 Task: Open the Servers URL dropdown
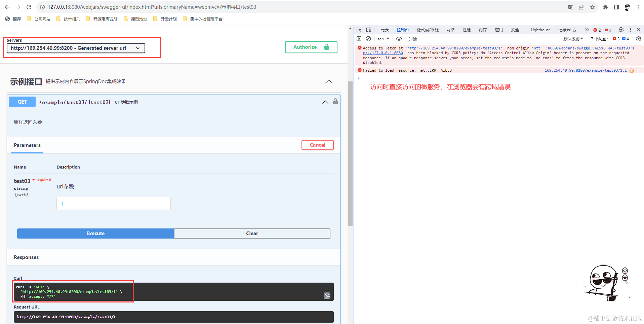pos(76,48)
